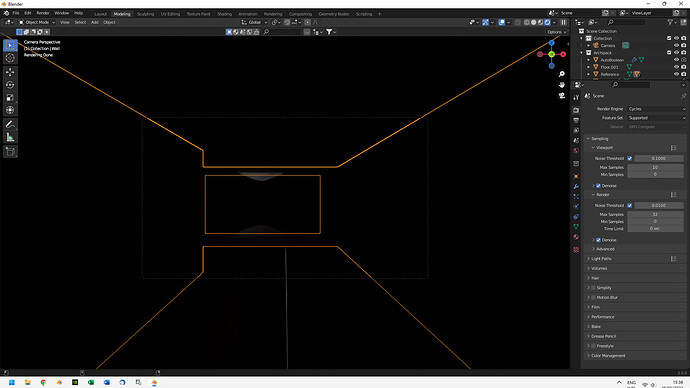
Task: Open the Scene properties tab
Action: [x=576, y=140]
